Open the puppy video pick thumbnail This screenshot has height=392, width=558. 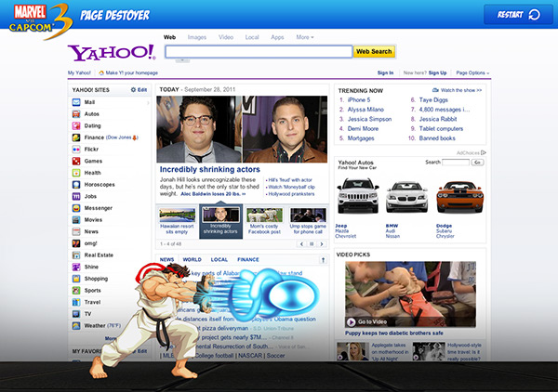pos(410,294)
